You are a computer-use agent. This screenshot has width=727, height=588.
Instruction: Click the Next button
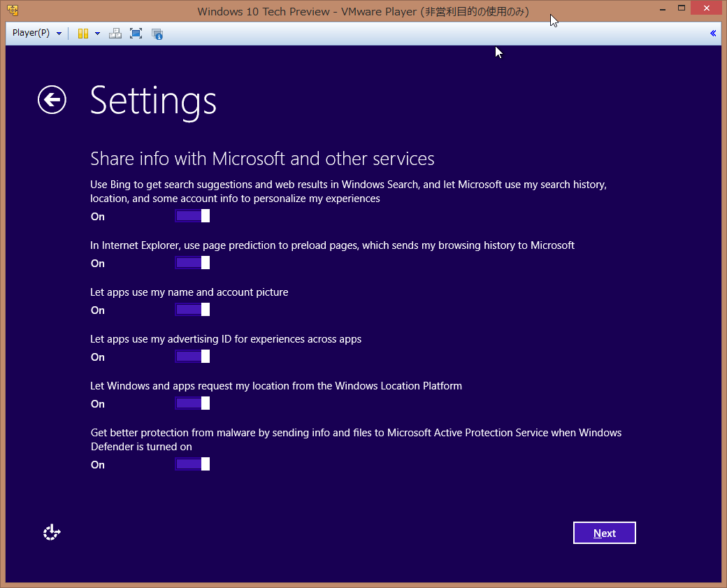[604, 533]
